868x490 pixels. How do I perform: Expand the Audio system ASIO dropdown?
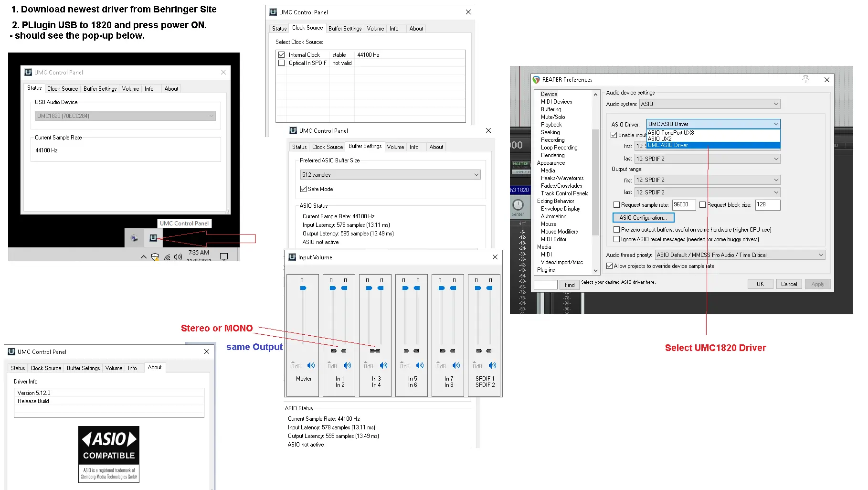click(709, 104)
